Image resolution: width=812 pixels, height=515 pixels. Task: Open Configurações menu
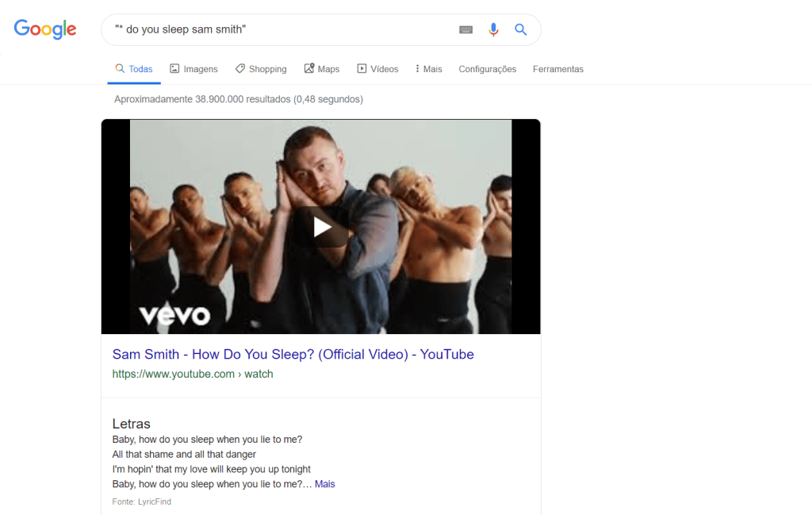(x=488, y=69)
